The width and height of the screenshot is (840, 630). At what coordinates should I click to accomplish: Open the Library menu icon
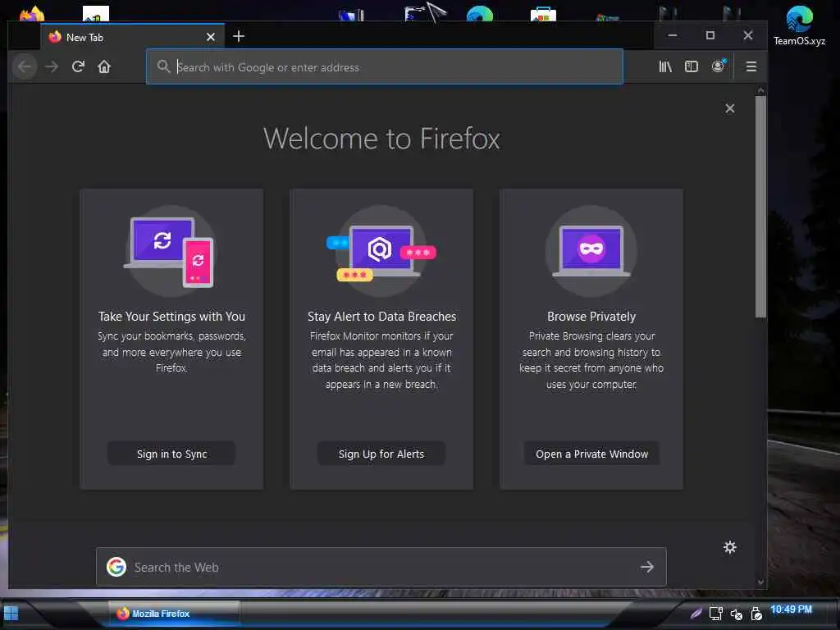tap(665, 66)
